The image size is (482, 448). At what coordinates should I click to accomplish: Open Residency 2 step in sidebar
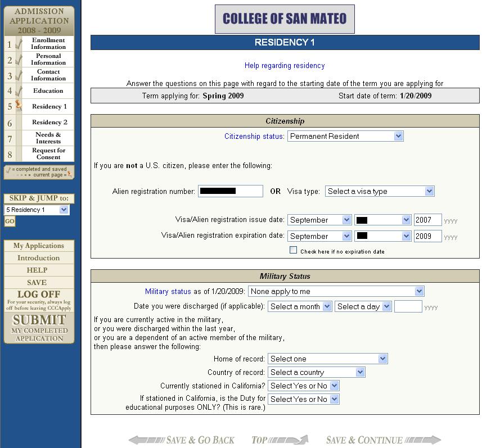49,122
